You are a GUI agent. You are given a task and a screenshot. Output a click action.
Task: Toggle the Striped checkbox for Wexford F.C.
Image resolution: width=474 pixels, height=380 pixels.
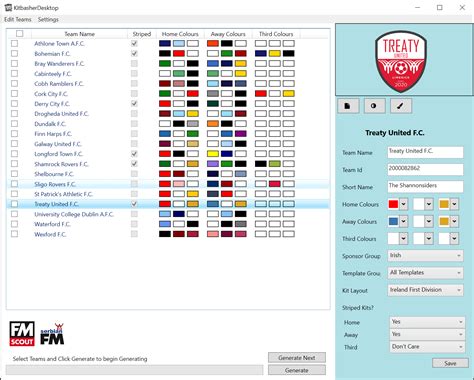click(134, 234)
